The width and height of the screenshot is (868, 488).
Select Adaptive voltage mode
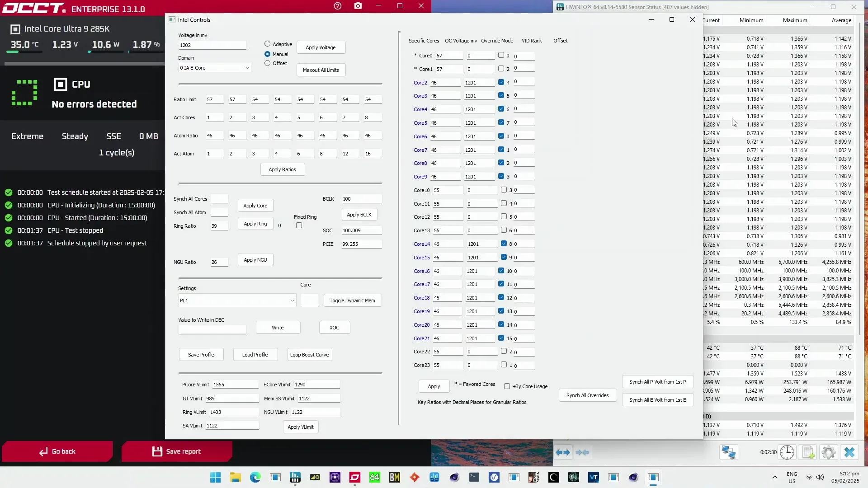pos(267,44)
